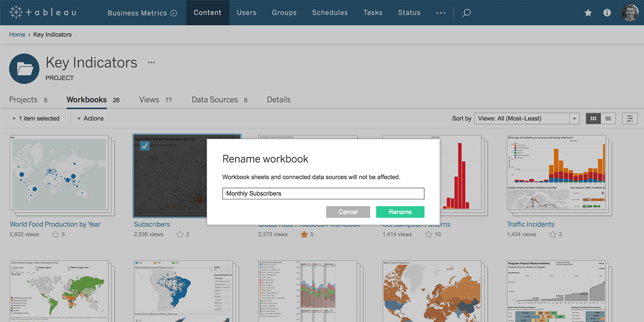The height and width of the screenshot is (322, 644).
Task: Favorite the Traffic Incidents workbook
Action: tap(553, 234)
